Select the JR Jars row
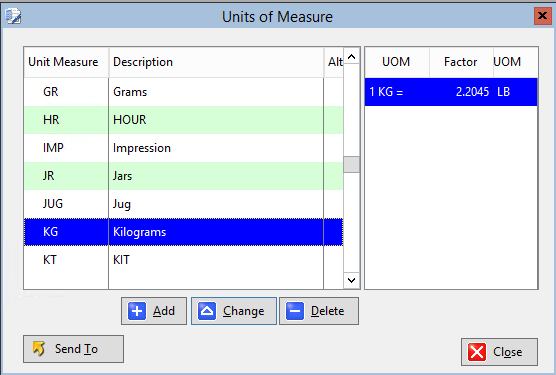Screen dimensions: 556x375 pyautogui.click(x=183, y=176)
